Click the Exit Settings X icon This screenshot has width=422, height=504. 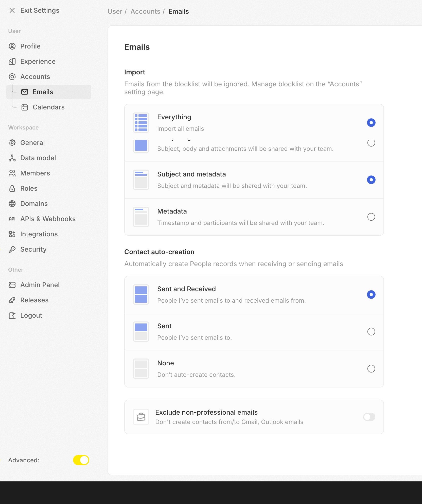(12, 10)
